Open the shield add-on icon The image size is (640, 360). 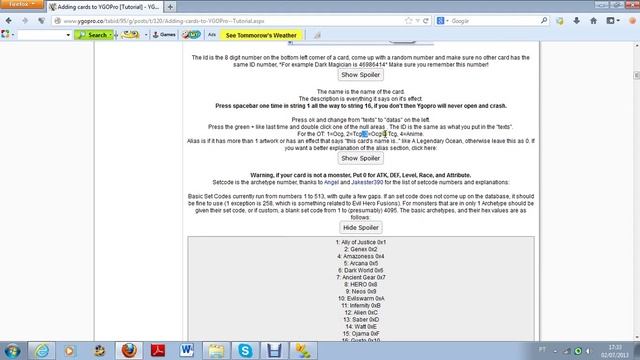pyautogui.click(x=560, y=21)
